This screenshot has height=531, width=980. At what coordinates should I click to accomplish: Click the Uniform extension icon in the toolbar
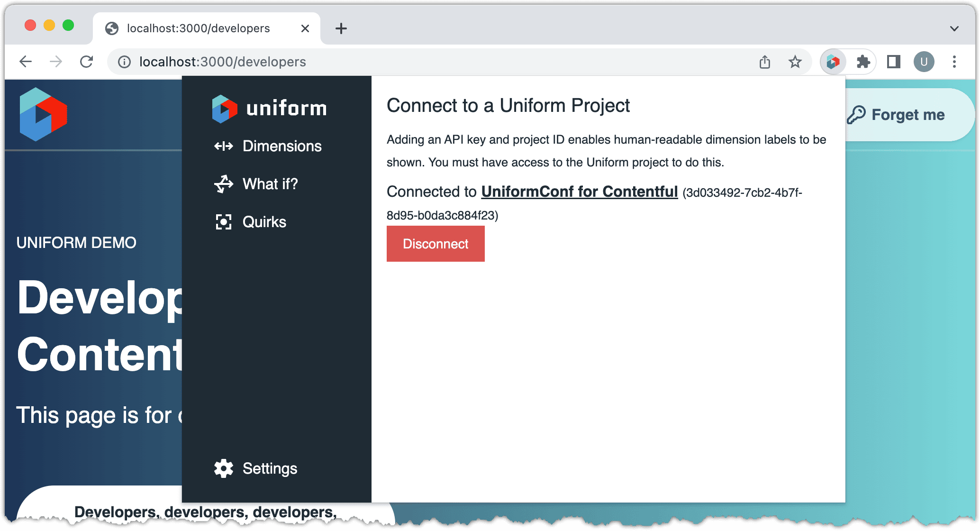click(x=833, y=62)
